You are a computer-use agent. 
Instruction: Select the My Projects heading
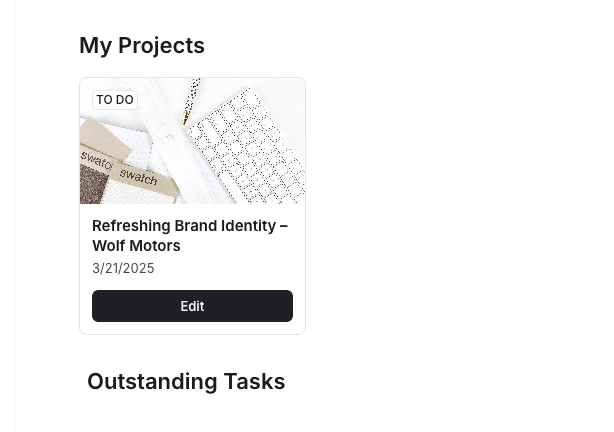coord(142,45)
